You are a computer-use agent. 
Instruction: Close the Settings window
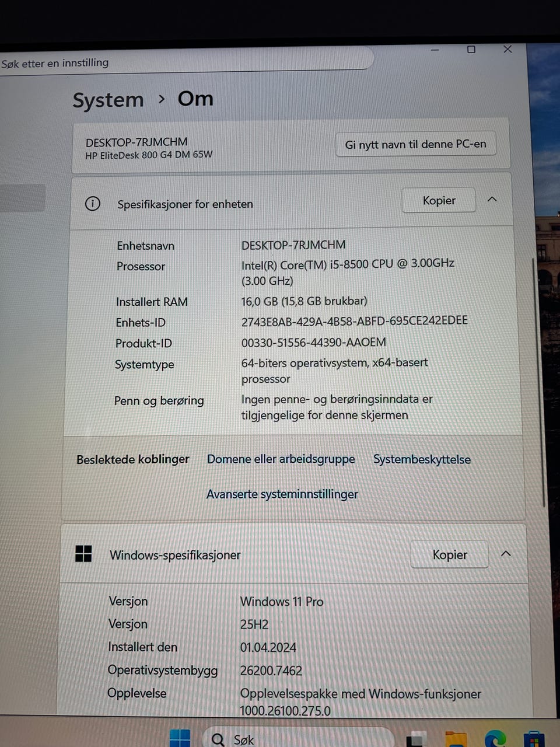tap(508, 49)
